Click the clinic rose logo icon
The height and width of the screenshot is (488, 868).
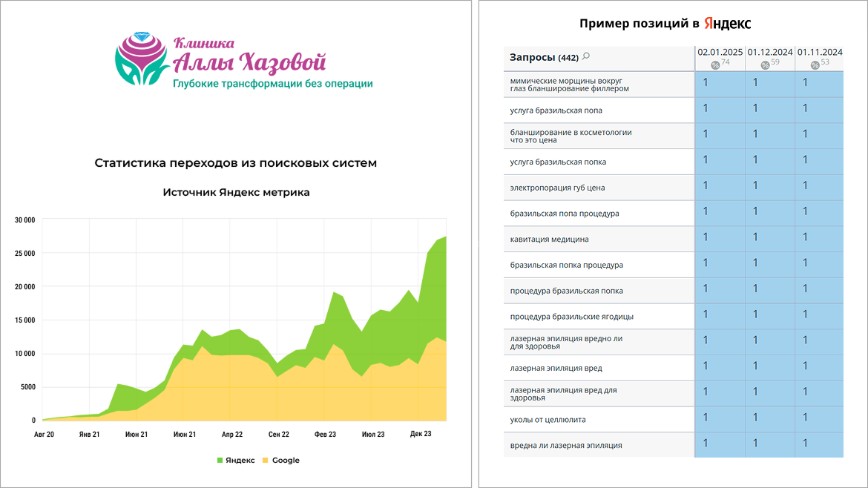pyautogui.click(x=142, y=58)
